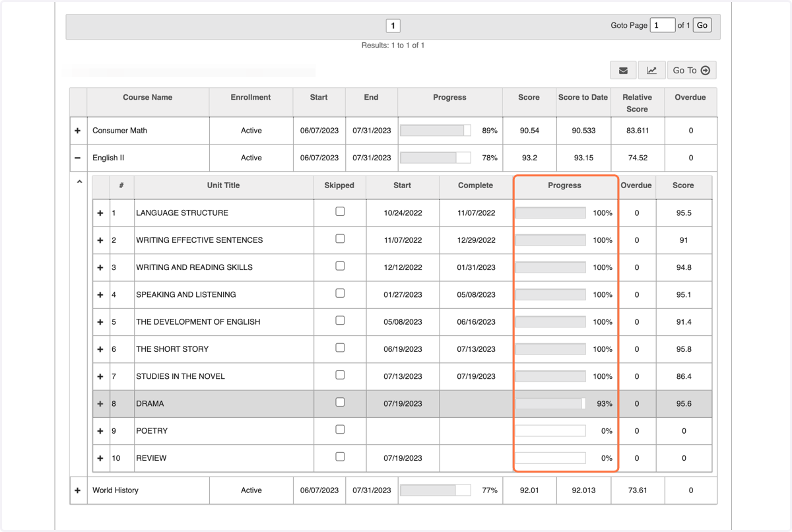The width and height of the screenshot is (792, 532).
Task: Check Skipped box for LANGUAGE STRUCTURE
Action: pyautogui.click(x=340, y=212)
